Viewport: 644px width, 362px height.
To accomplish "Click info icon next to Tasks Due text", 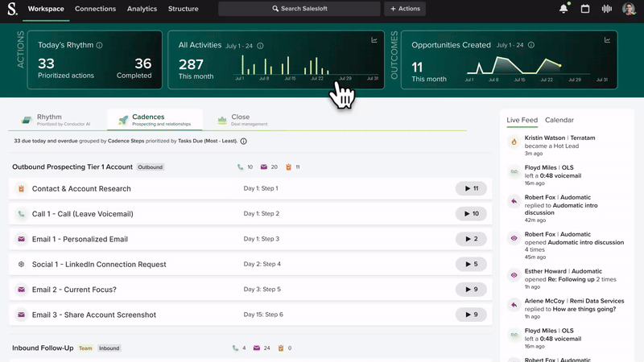I will tap(244, 142).
